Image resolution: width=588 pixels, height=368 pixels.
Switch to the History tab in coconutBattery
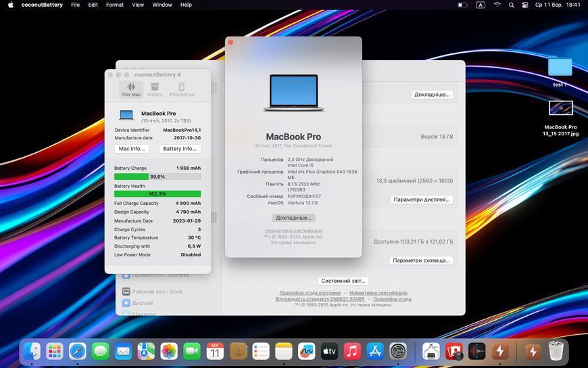pyautogui.click(x=155, y=90)
